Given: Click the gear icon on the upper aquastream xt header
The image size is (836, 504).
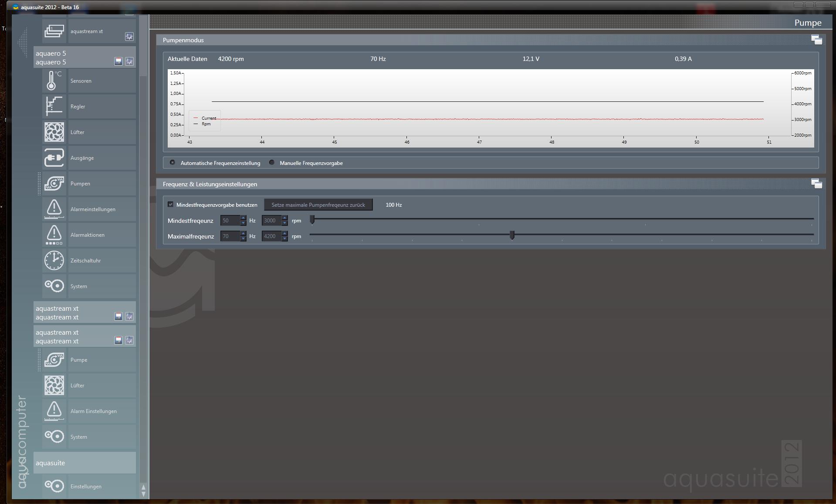Looking at the screenshot, I should click(129, 316).
